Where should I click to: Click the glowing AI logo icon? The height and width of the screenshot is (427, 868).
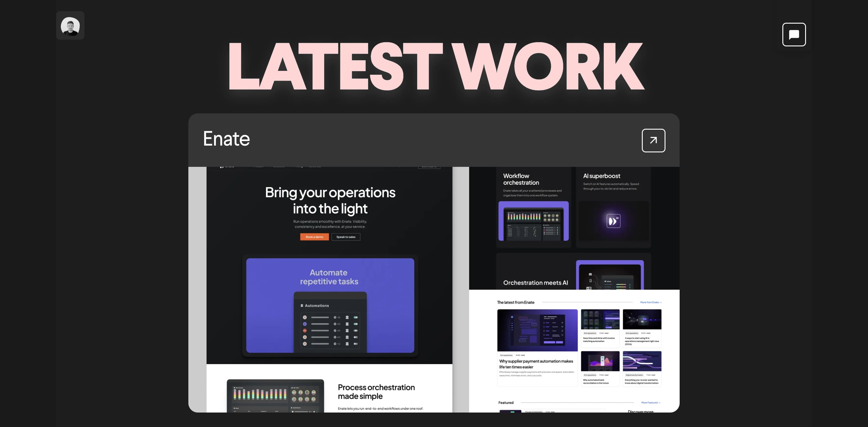pyautogui.click(x=613, y=221)
